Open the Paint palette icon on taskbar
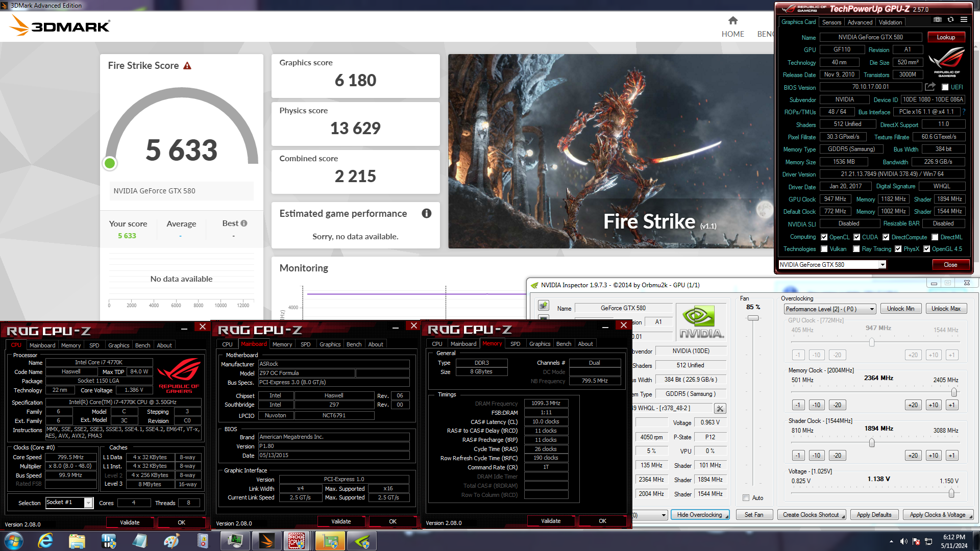The height and width of the screenshot is (551, 980). (171, 541)
